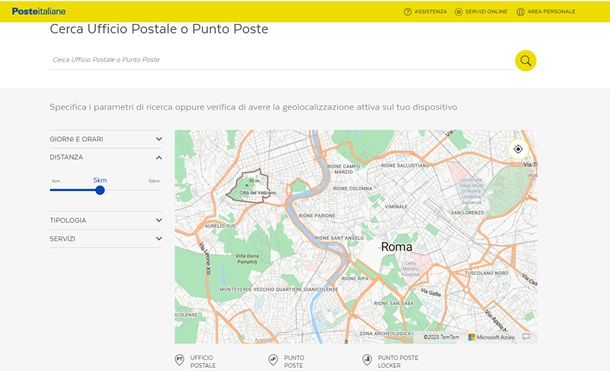Viewport: 610px width, 371px height.
Task: Click the Punto Poste Locker legend label
Action: (398, 362)
